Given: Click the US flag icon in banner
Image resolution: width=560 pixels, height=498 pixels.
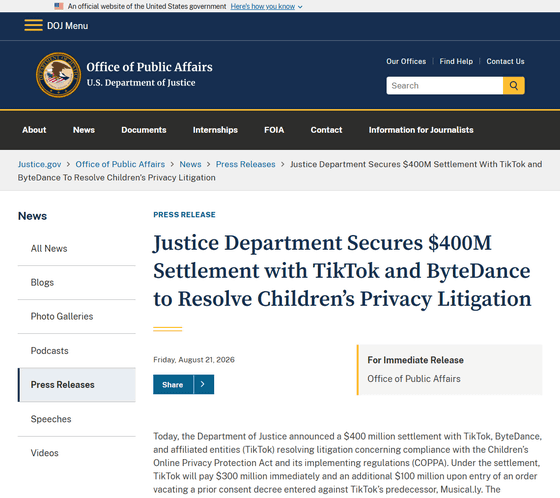Looking at the screenshot, I should click(x=59, y=6).
